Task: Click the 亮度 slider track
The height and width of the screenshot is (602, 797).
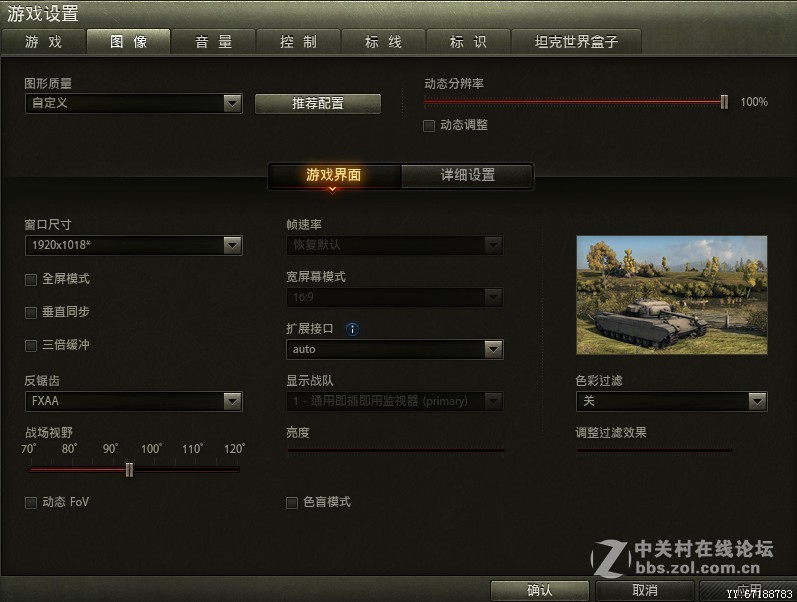Action: pyautogui.click(x=395, y=450)
